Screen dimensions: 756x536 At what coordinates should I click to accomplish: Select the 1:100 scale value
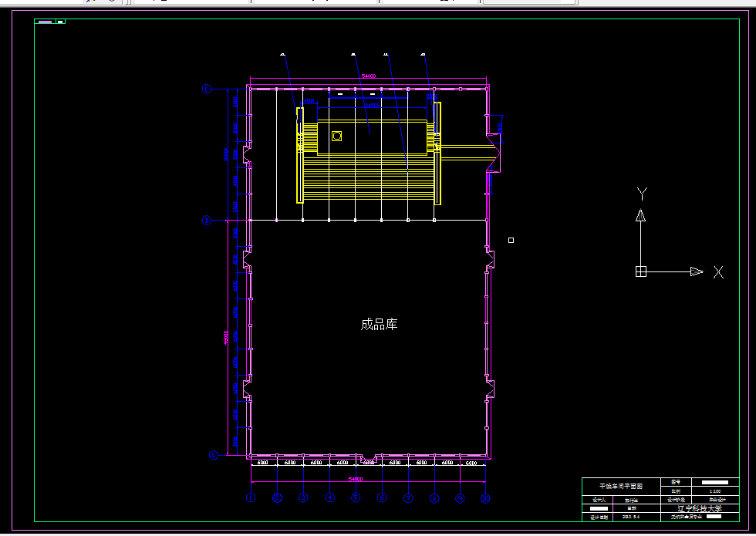tap(715, 491)
